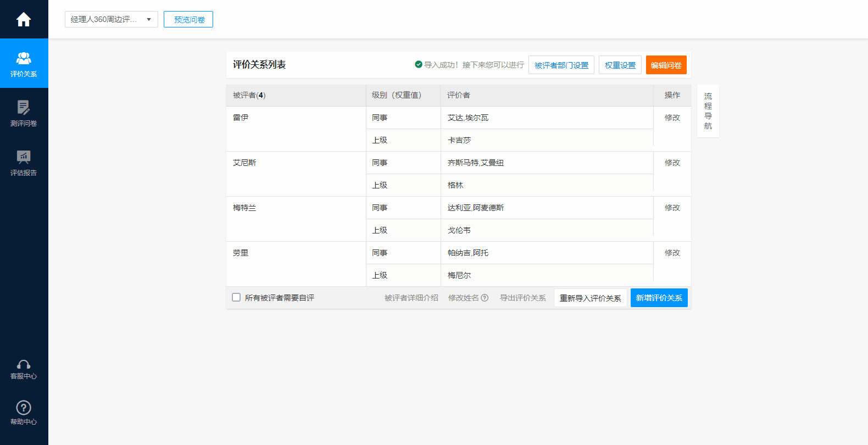
Task: Click the 预览问卷 button
Action: pyautogui.click(x=188, y=19)
